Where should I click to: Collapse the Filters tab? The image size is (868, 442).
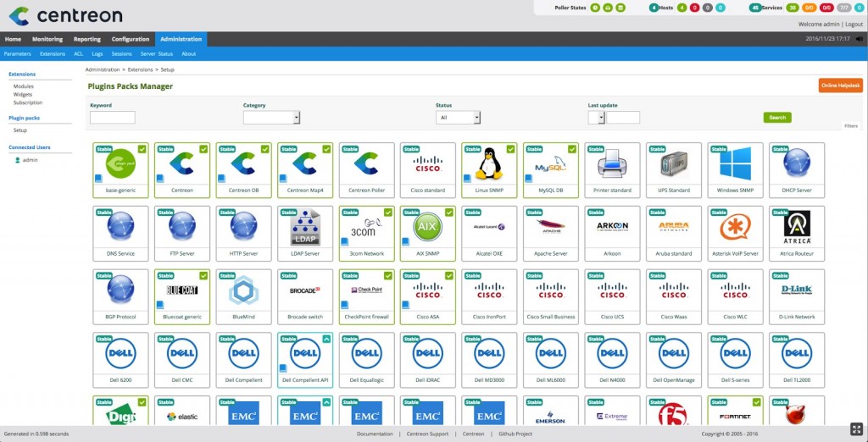pos(851,126)
